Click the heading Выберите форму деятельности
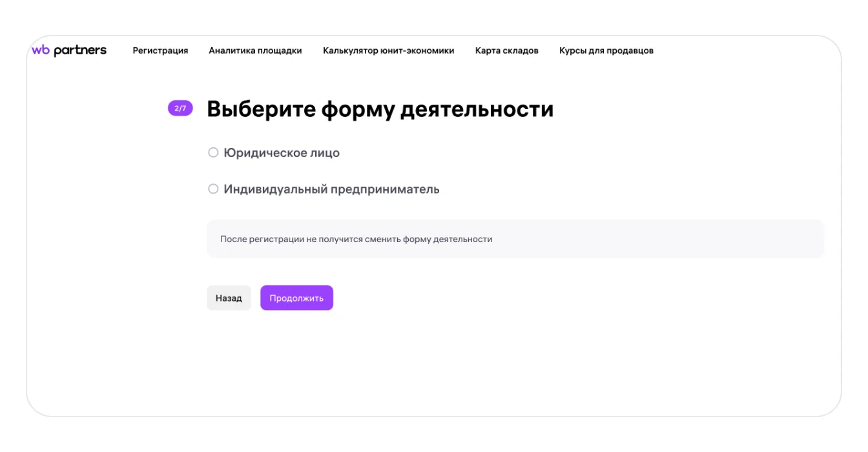 380,109
